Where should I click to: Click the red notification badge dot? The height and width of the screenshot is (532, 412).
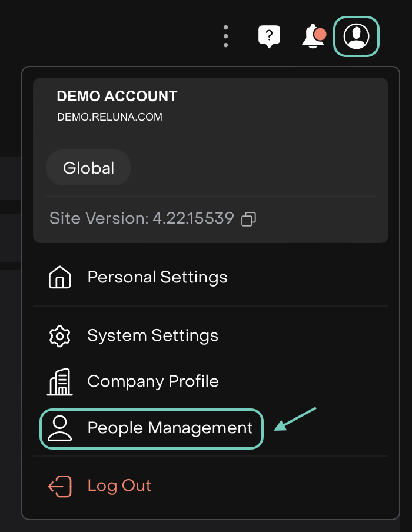click(320, 34)
